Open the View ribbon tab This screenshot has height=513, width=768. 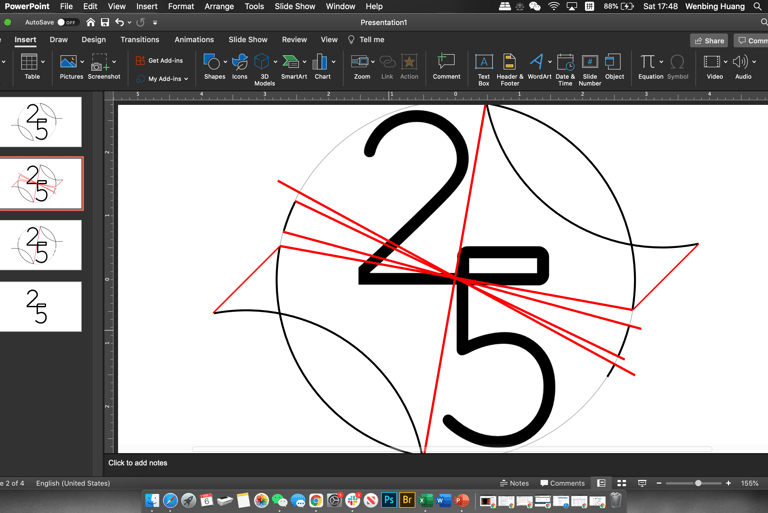click(x=329, y=40)
